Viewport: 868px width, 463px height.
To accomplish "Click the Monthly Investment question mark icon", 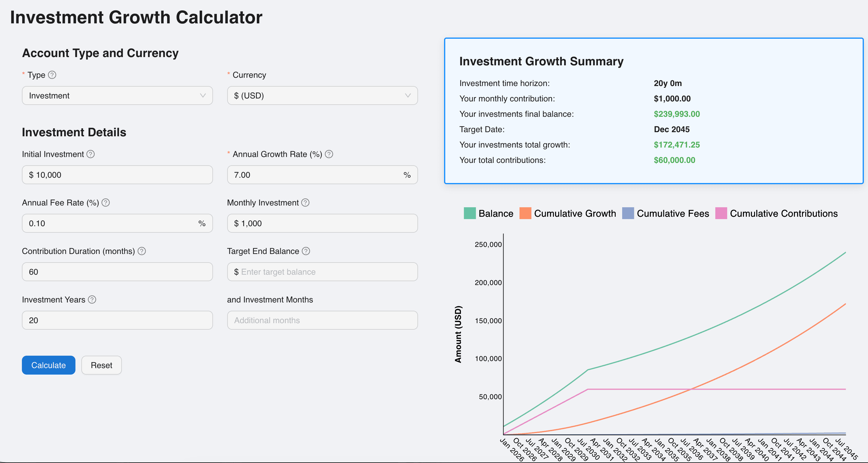I will (x=306, y=202).
